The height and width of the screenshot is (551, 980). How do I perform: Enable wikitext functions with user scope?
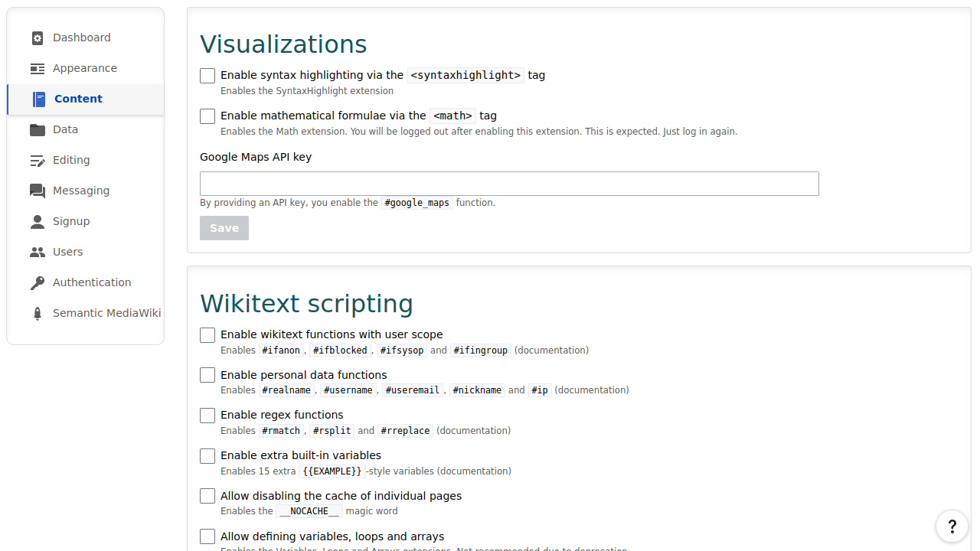point(207,334)
